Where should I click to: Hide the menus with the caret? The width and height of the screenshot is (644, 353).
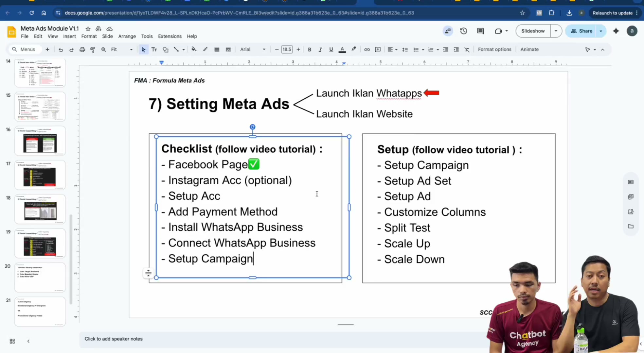tap(603, 50)
